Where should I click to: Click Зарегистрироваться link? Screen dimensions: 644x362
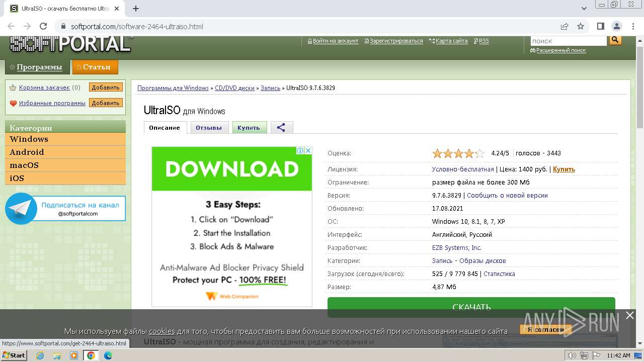coord(396,41)
